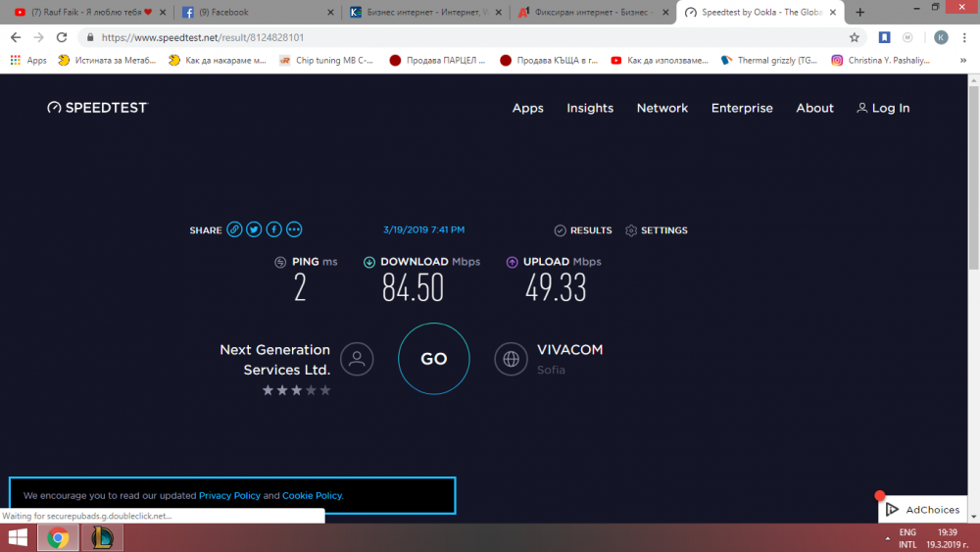The height and width of the screenshot is (552, 980).
Task: Click the globe server icon beside VIVACOM
Action: point(512,359)
